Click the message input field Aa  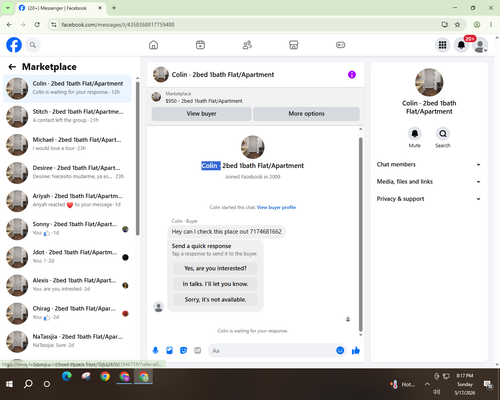coord(272,351)
